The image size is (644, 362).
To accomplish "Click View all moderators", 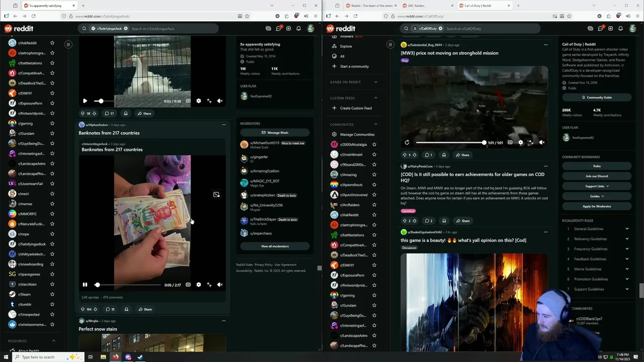I will pos(275,246).
